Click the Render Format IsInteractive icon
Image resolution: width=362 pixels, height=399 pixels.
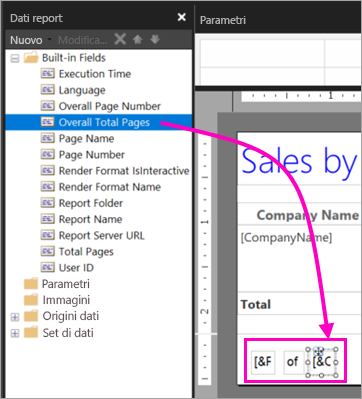tap(47, 170)
